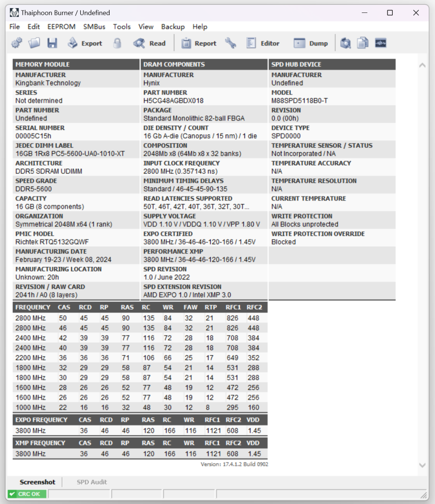Click the model M88SPD5118B0-T value
Image resolution: width=435 pixels, height=504 pixels.
point(300,101)
